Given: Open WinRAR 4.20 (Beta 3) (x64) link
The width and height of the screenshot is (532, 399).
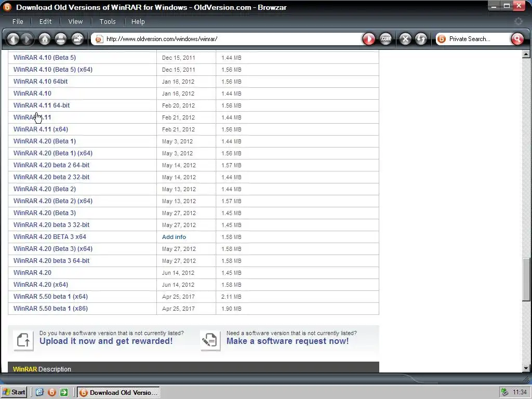Looking at the screenshot, I should (x=53, y=249).
